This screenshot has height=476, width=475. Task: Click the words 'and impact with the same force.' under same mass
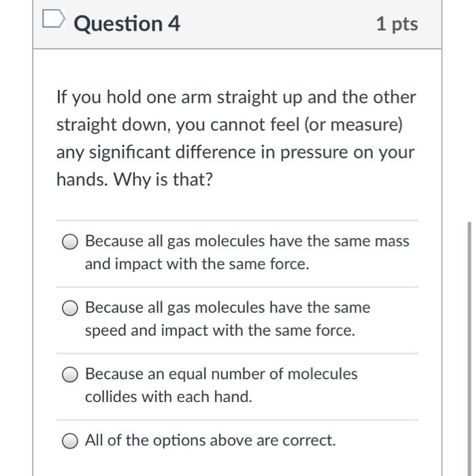(197, 265)
